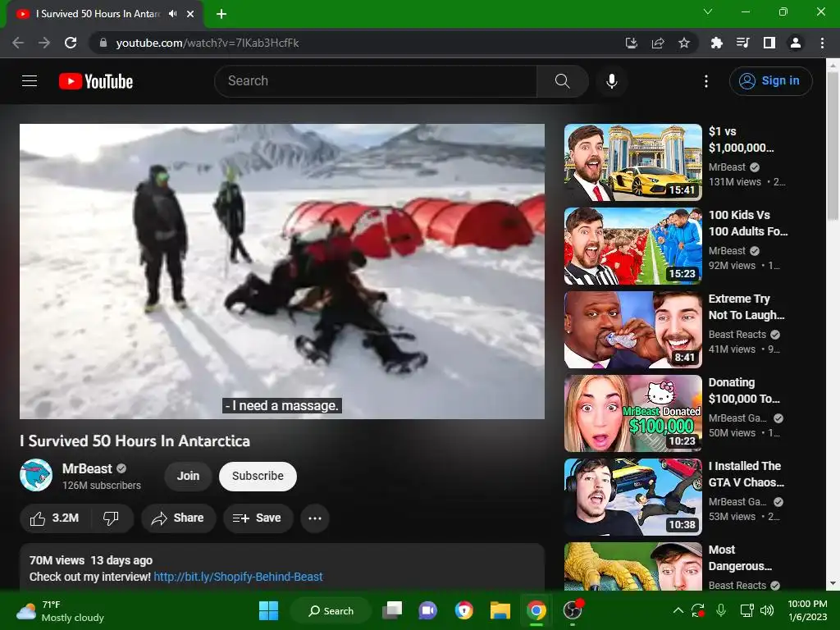Screen dimensions: 840x630
Task: Open Chrome three-dot menu
Action: coord(822,43)
